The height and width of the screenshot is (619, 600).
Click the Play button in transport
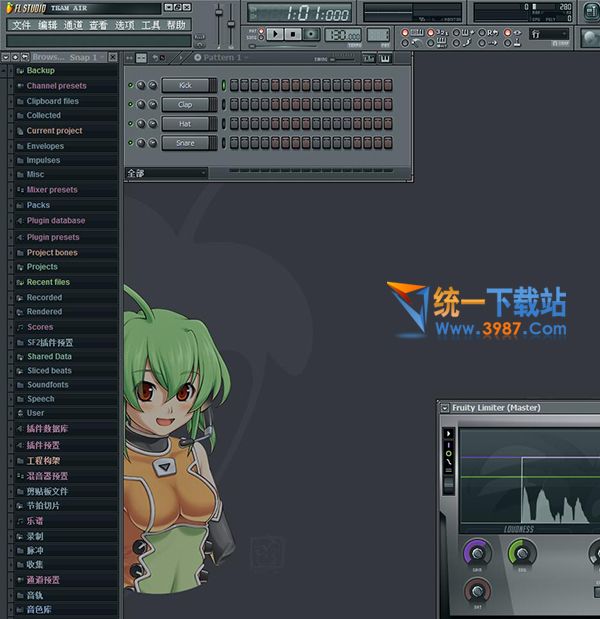276,34
